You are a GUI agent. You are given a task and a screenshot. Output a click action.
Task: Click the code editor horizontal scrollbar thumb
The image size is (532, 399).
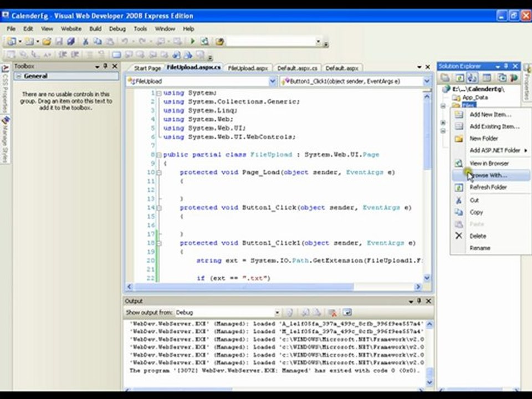[x=244, y=287]
